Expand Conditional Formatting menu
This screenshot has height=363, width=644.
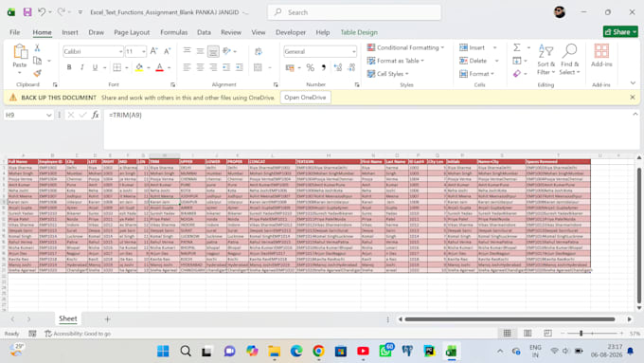click(x=405, y=47)
